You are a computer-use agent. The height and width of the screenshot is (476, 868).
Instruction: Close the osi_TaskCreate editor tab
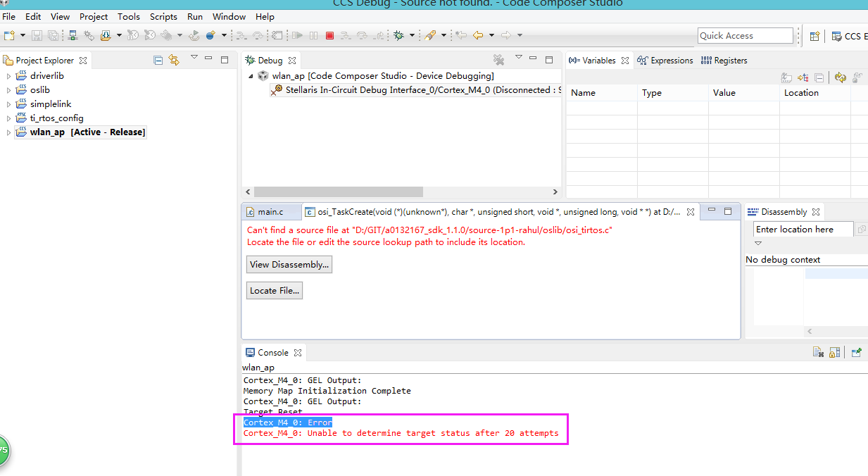point(691,211)
